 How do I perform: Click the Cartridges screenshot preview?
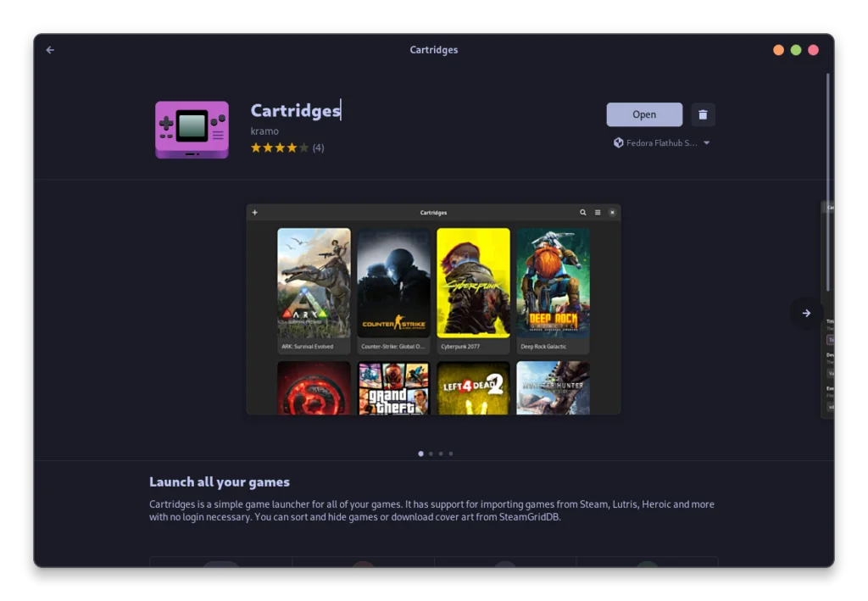coord(433,309)
